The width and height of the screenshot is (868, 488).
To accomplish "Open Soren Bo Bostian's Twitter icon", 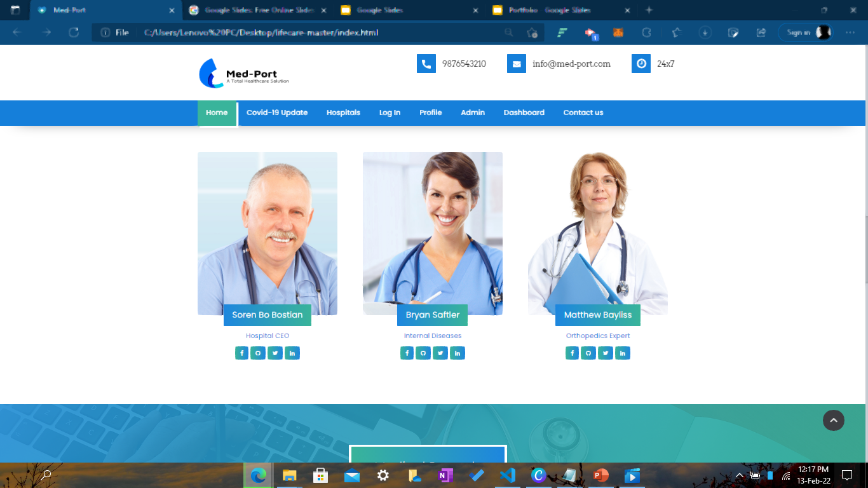I will (x=275, y=353).
